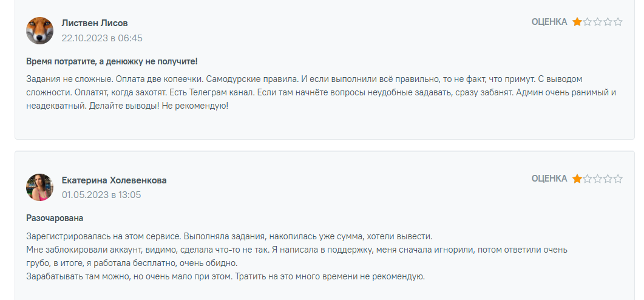Click third star in Листвен Лисов's rating

[x=598, y=22]
